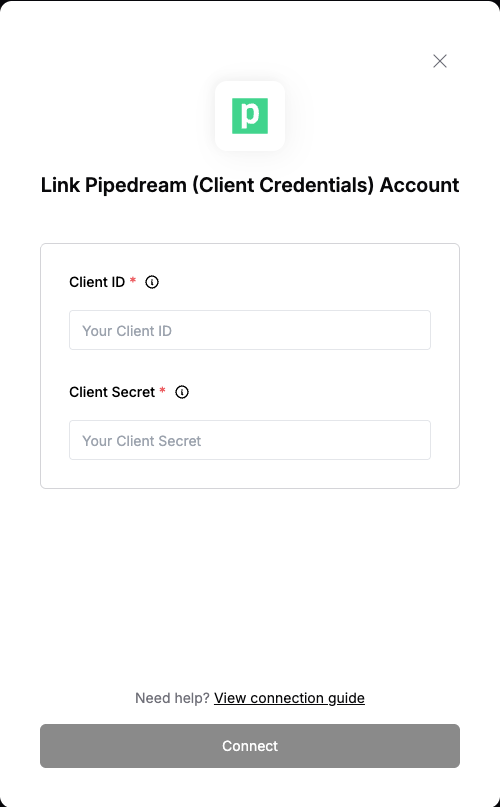Click the gray Connect button
The width and height of the screenshot is (500, 807).
tap(250, 746)
